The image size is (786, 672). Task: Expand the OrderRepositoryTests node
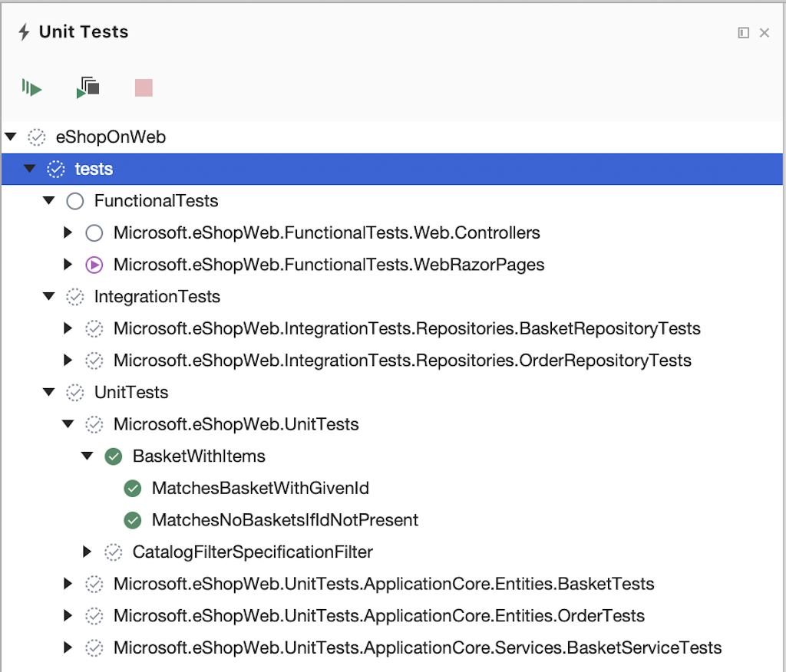pos(68,361)
